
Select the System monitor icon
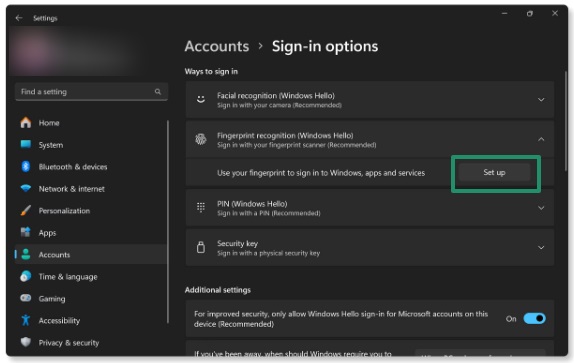[x=26, y=145]
